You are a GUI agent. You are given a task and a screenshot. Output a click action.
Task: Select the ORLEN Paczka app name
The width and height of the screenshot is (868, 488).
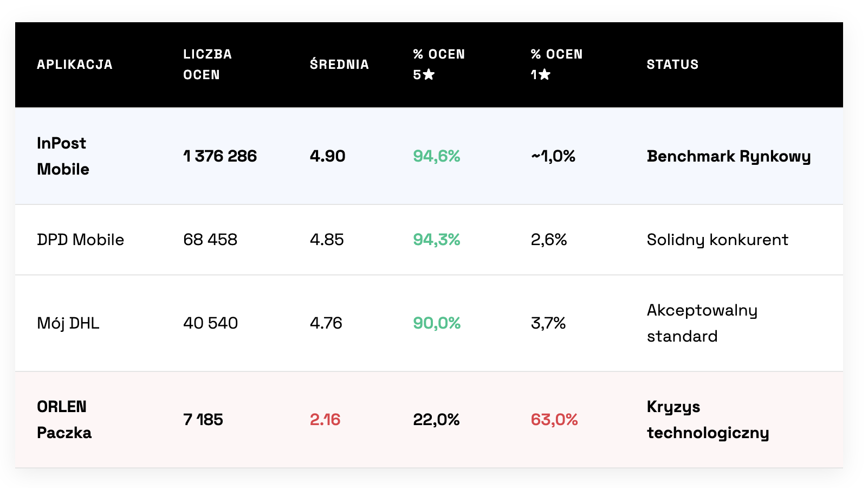(x=64, y=420)
